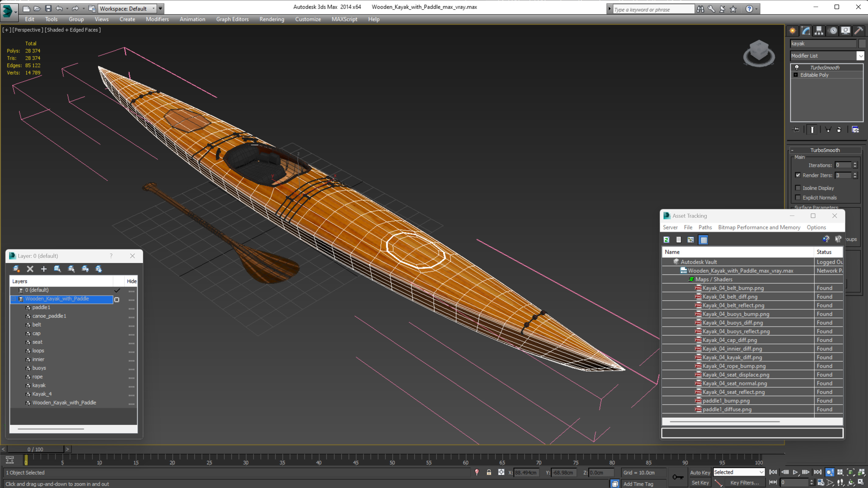Refresh the Asset Tracking list
Screen dimensions: 868x488
coord(666,240)
